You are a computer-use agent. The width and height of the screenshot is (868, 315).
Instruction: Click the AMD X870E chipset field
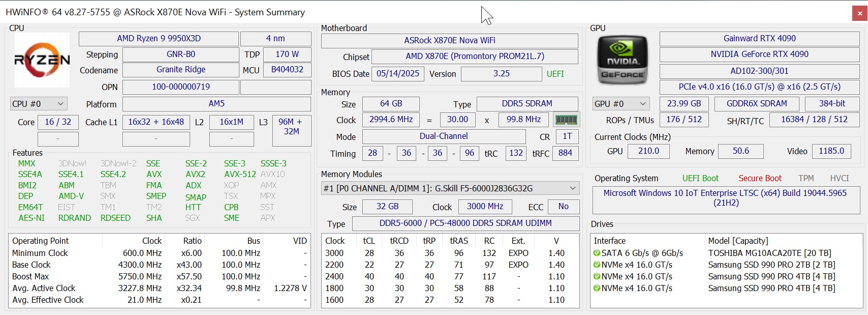coord(475,56)
